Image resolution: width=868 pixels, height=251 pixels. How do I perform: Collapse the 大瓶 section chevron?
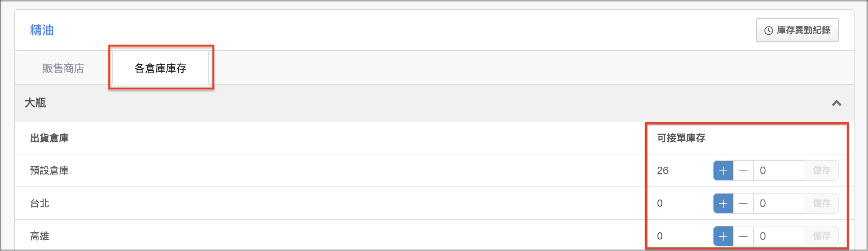pyautogui.click(x=836, y=103)
